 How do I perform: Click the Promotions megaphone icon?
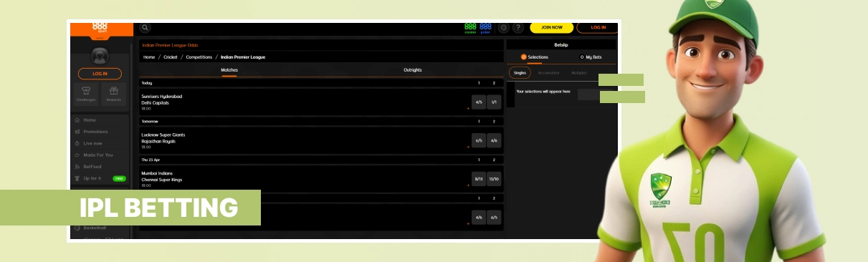(77, 132)
